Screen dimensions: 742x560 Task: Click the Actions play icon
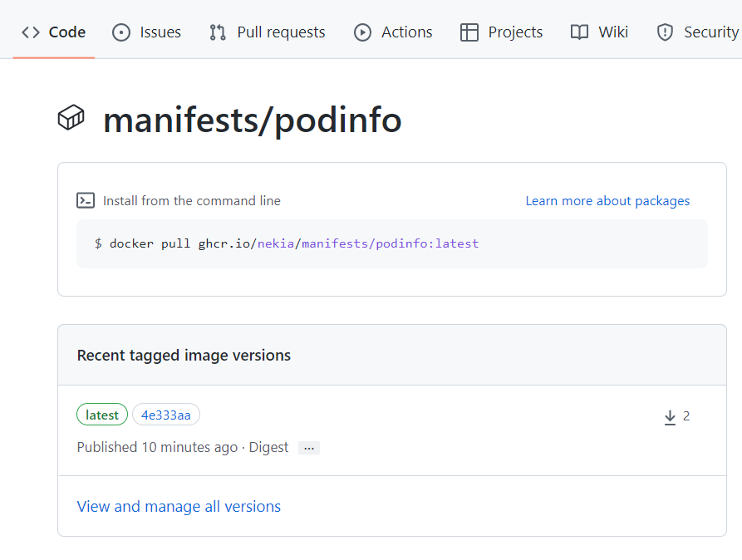pyautogui.click(x=362, y=32)
